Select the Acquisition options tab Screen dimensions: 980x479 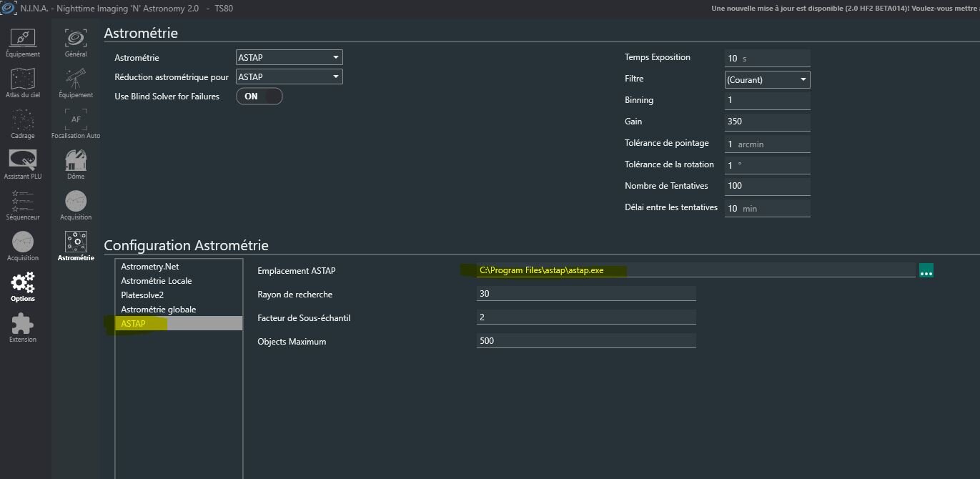point(76,205)
